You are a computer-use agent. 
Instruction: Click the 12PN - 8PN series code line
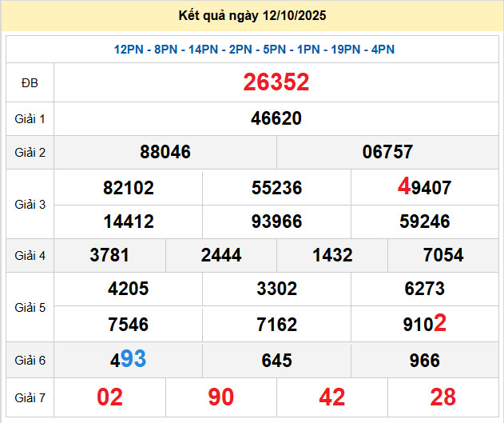[254, 50]
